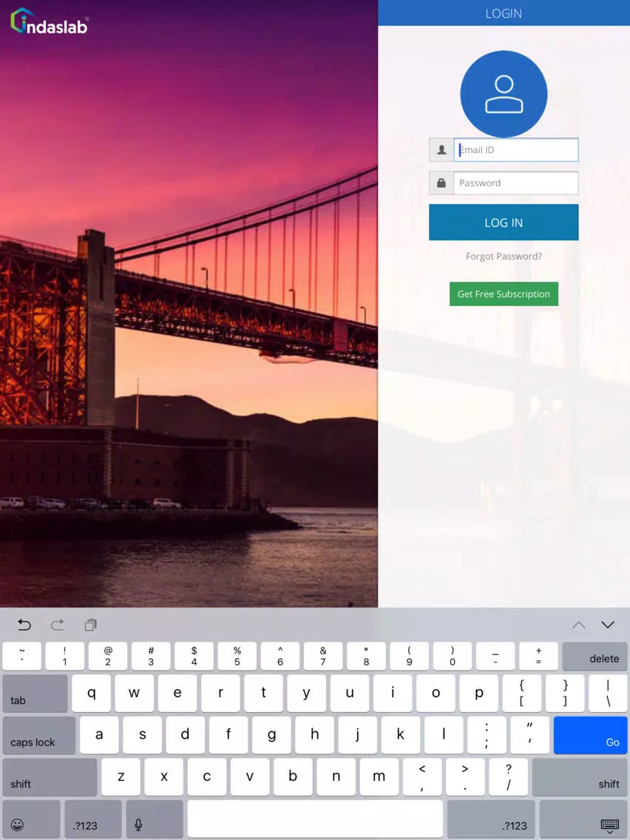
Task: Tap the microphone dictation key
Action: point(138,819)
